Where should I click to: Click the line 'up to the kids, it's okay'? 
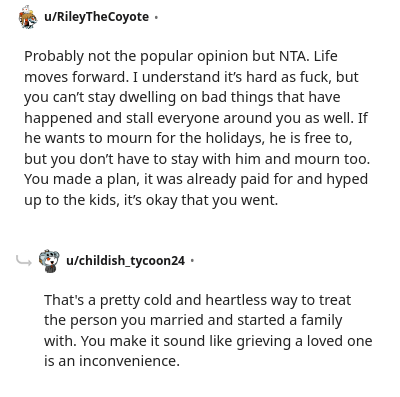[x=151, y=200]
